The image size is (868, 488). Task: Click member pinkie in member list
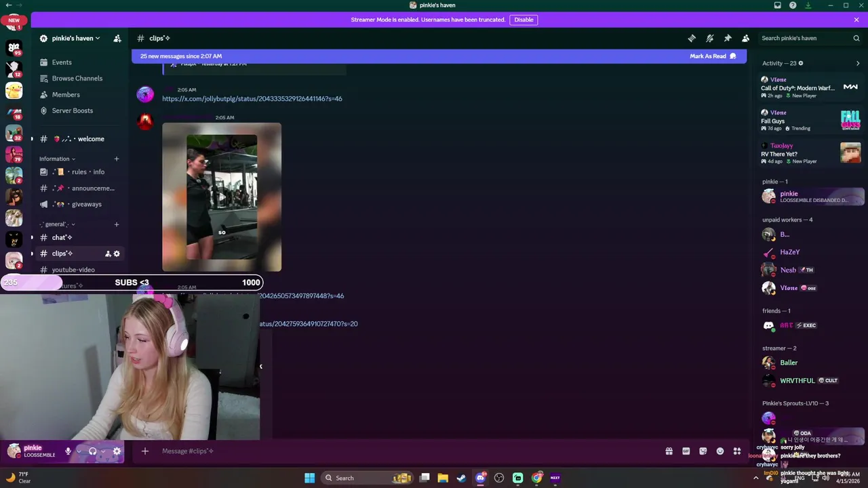pos(812,197)
